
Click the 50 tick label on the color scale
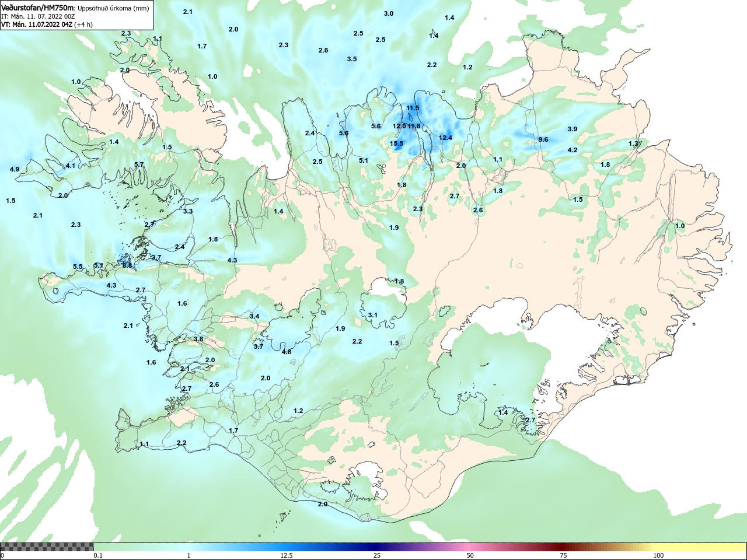coord(470,555)
